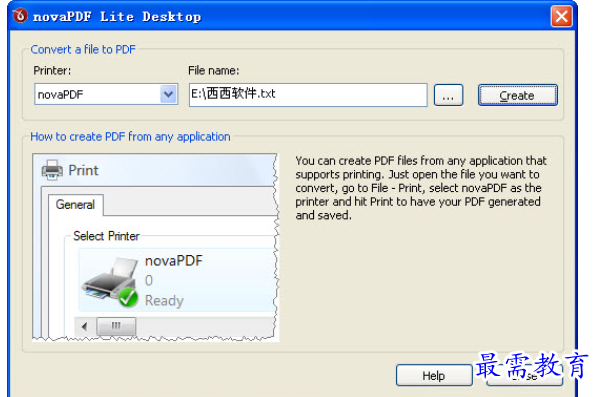
Task: Click the instructions text about creating PDF files
Action: click(x=421, y=188)
